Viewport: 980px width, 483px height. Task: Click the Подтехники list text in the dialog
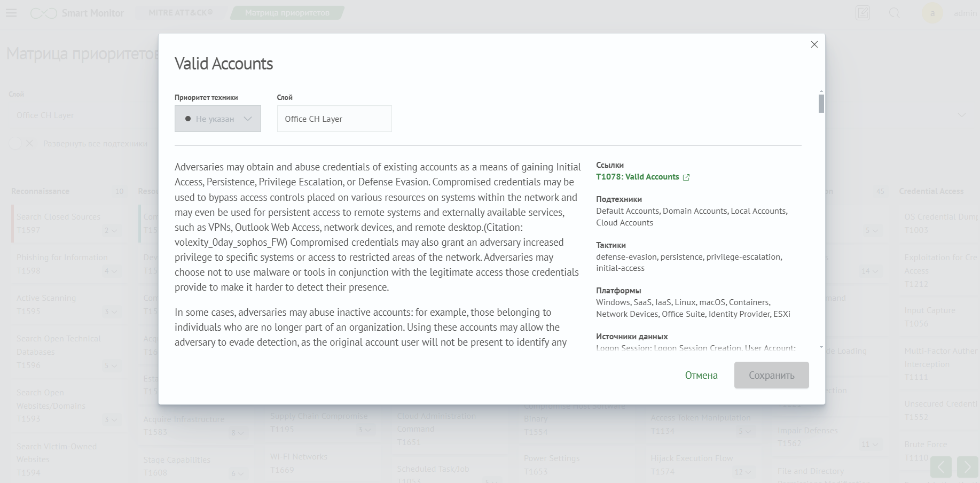tap(692, 217)
